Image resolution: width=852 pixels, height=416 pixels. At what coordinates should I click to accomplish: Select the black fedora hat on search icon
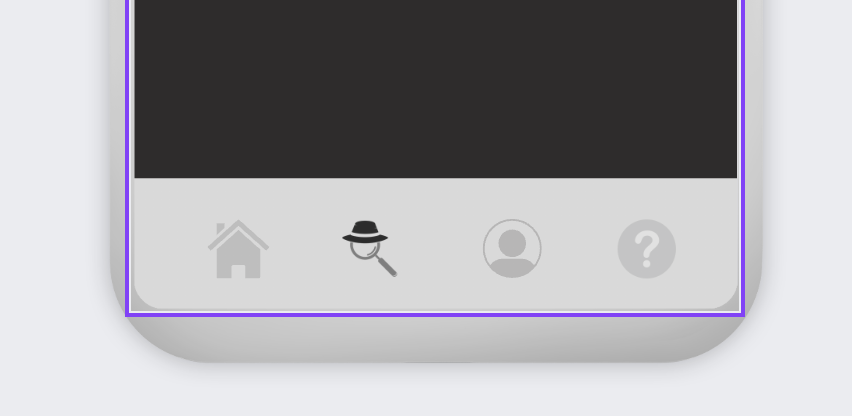(x=365, y=232)
